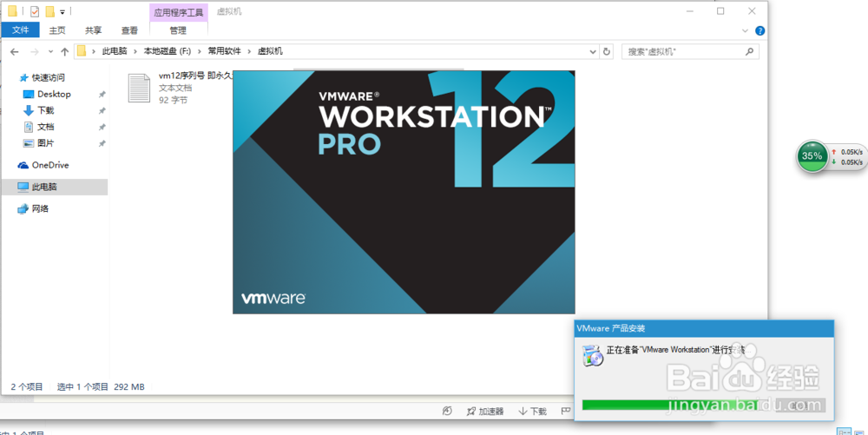Click the 92 字节 file size text
The width and height of the screenshot is (868, 435).
[x=174, y=100]
